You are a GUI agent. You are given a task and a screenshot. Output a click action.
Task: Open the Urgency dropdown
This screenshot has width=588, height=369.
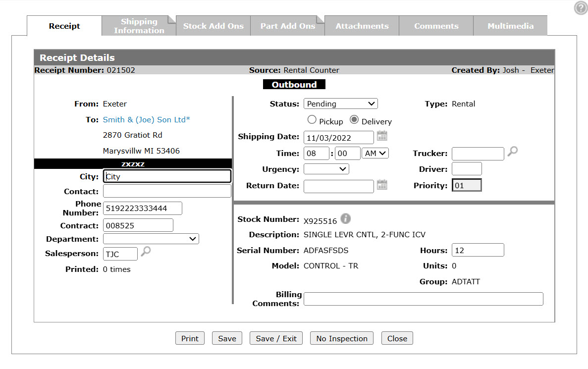point(326,169)
